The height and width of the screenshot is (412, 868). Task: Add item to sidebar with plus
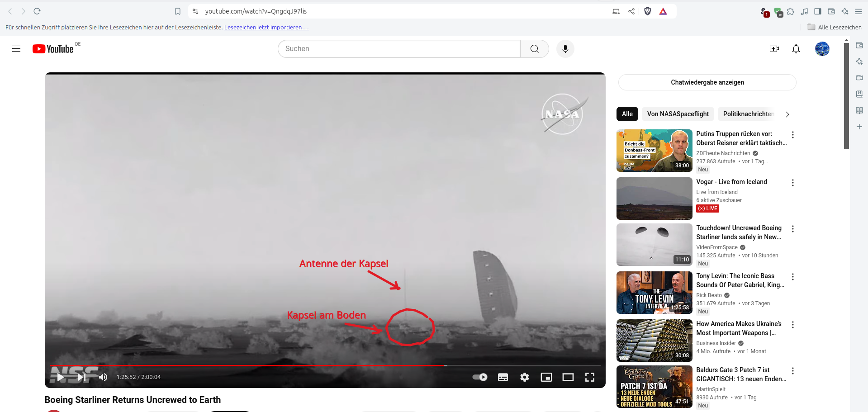click(x=859, y=127)
